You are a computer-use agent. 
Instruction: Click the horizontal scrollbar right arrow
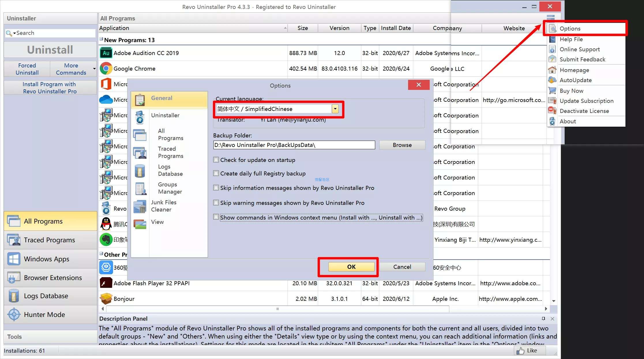tap(546, 309)
